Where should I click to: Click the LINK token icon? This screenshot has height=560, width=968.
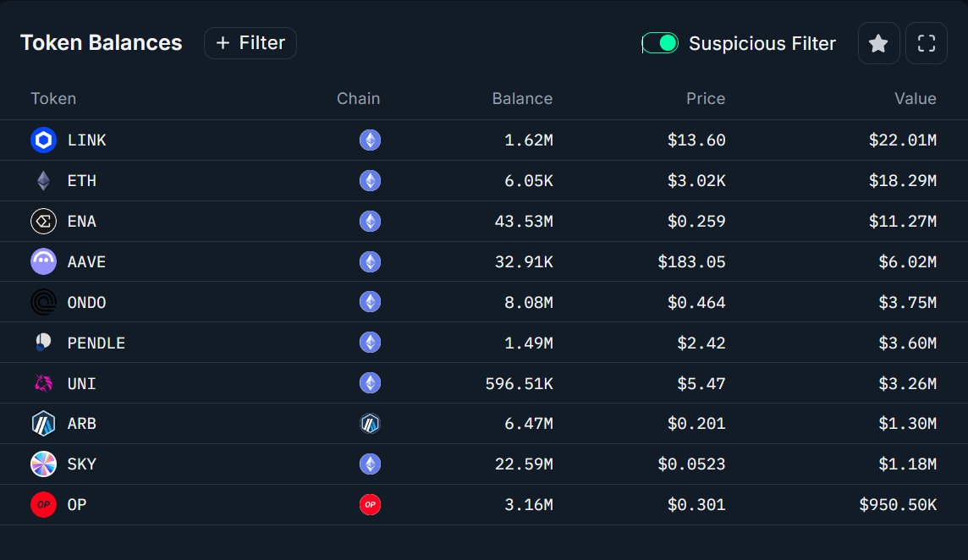43,140
